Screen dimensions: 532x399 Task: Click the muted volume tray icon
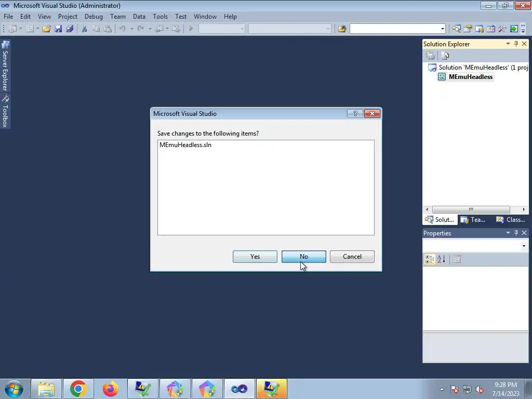point(480,389)
